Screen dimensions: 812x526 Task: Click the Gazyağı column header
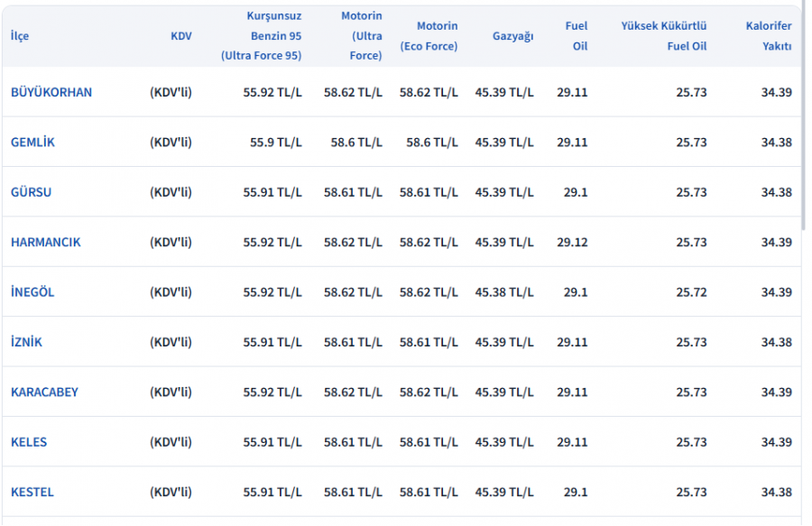tap(512, 36)
